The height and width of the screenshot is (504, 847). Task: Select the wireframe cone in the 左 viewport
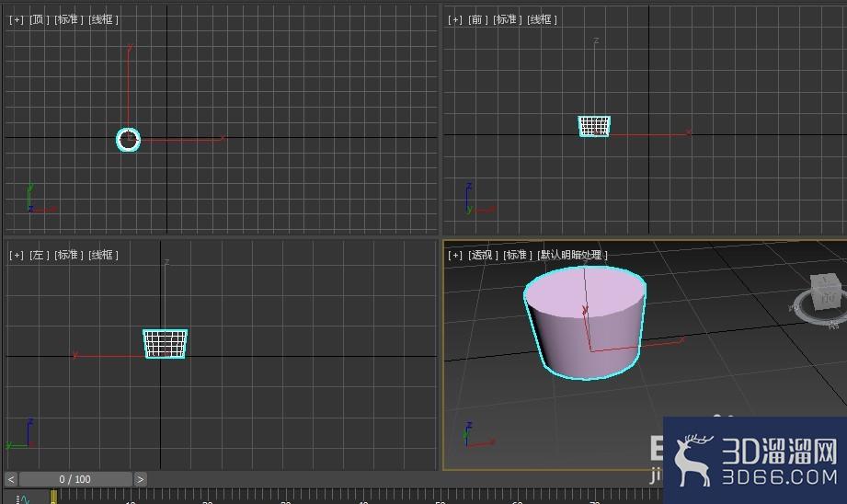point(166,344)
